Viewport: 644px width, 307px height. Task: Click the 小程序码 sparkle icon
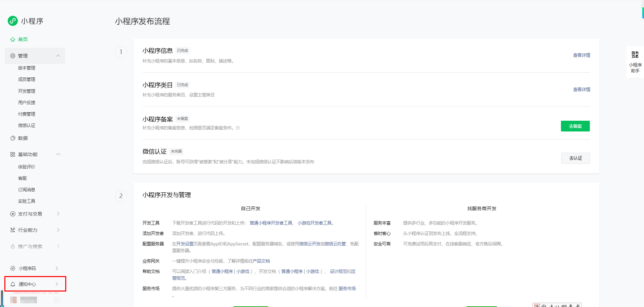point(13,268)
